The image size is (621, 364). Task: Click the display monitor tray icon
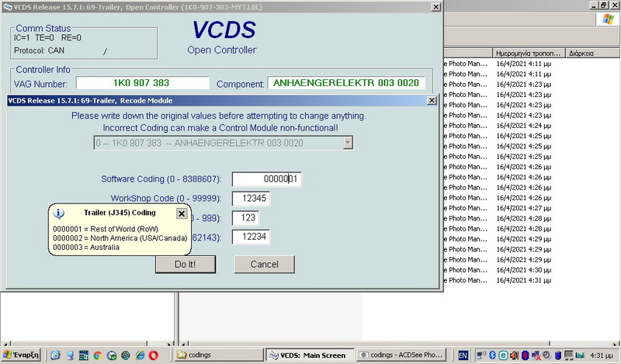coord(569,355)
